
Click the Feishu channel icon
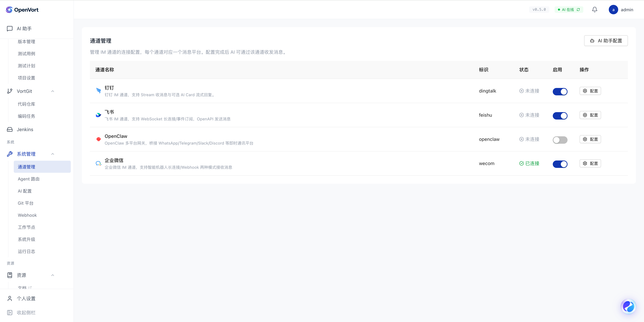(x=98, y=115)
